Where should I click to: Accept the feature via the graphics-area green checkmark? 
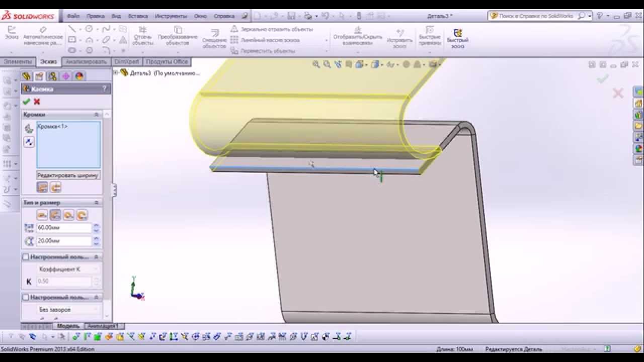click(x=603, y=78)
